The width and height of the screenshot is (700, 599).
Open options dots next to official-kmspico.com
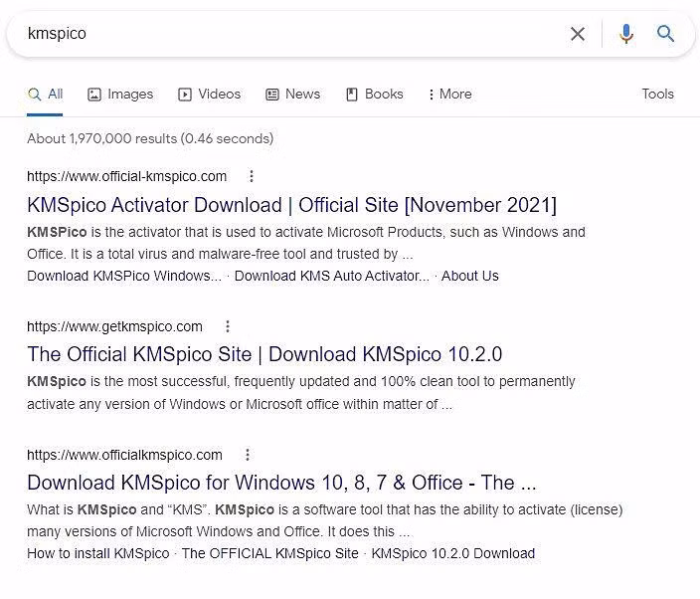(x=252, y=176)
